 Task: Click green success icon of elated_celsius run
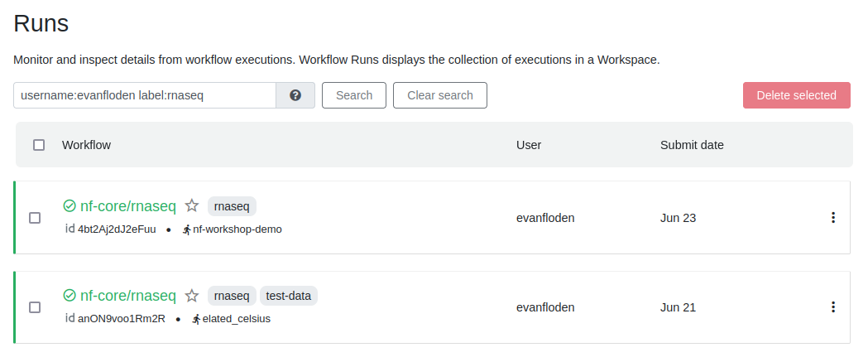(x=70, y=296)
